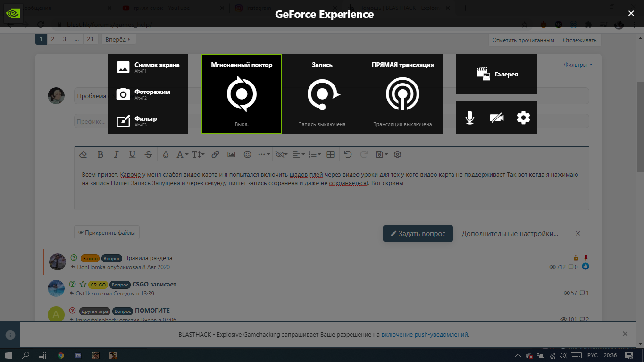This screenshot has width=644, height=362.
Task: Toggle bold formatting in editor
Action: (x=100, y=154)
